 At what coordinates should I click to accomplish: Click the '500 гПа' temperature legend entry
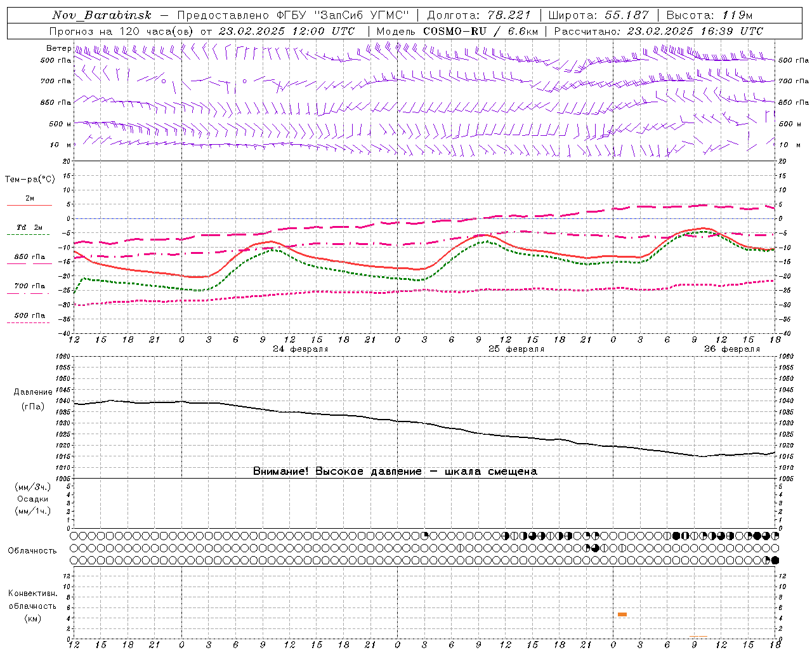pos(30,315)
